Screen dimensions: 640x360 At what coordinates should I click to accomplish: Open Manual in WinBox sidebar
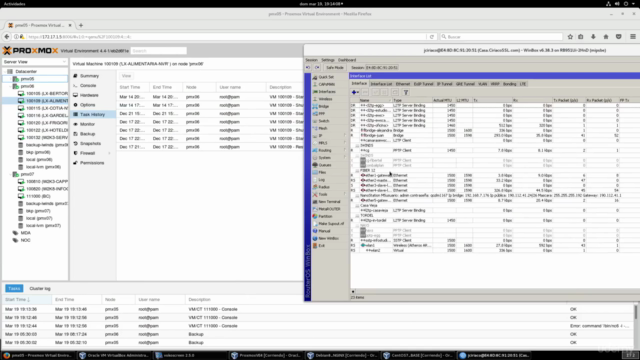[324, 231]
